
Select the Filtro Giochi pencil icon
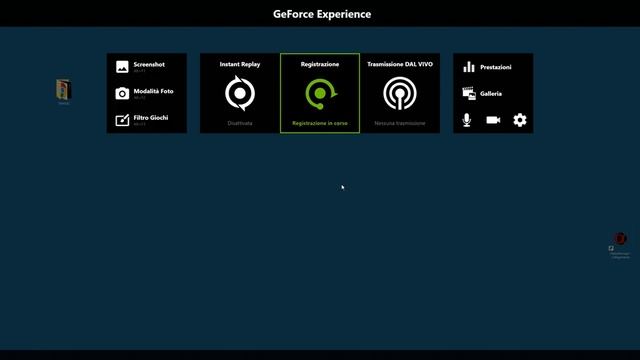(122, 120)
